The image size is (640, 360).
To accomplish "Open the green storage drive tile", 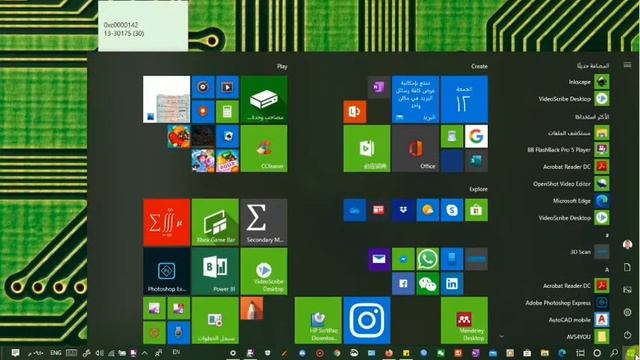I will 264,99.
